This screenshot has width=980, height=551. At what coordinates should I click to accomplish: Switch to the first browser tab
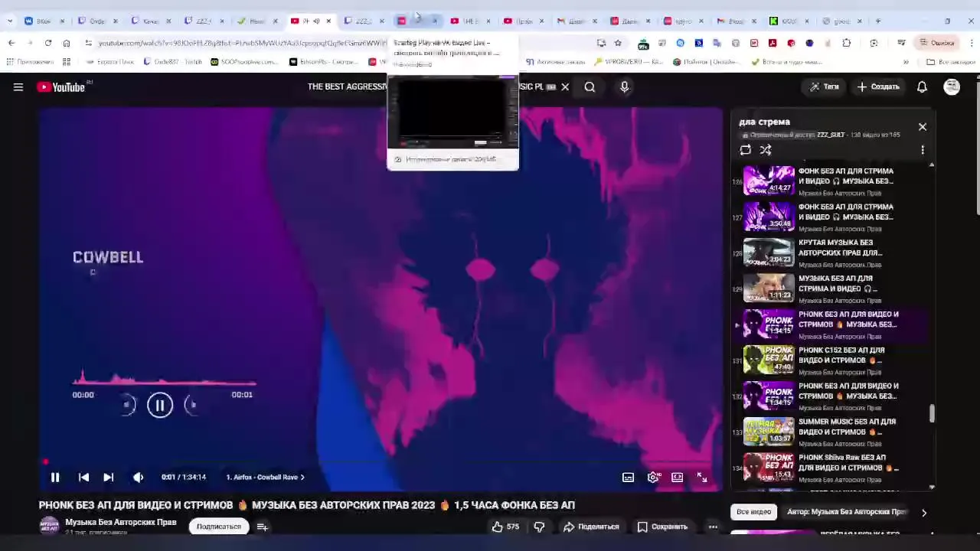[x=44, y=21]
